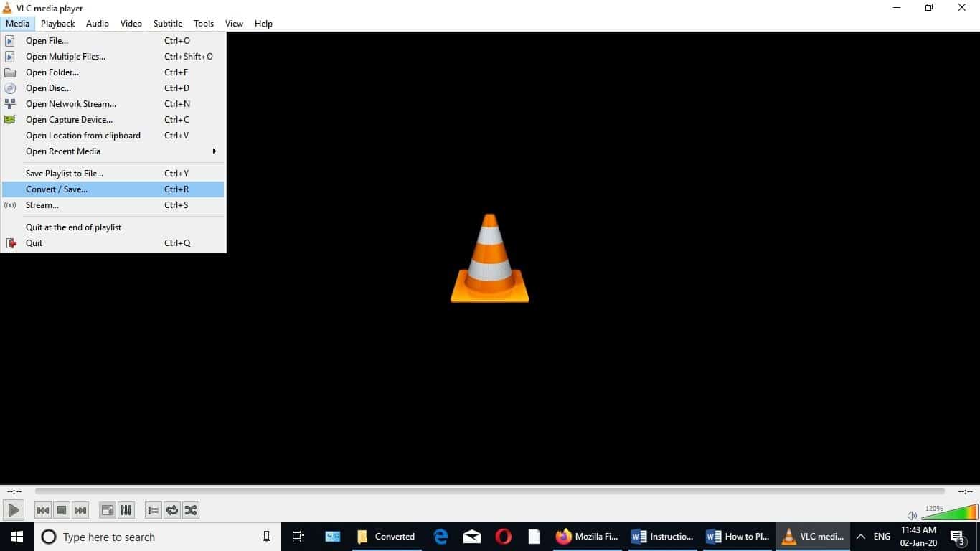Choose Open Disc... entry

(113, 88)
